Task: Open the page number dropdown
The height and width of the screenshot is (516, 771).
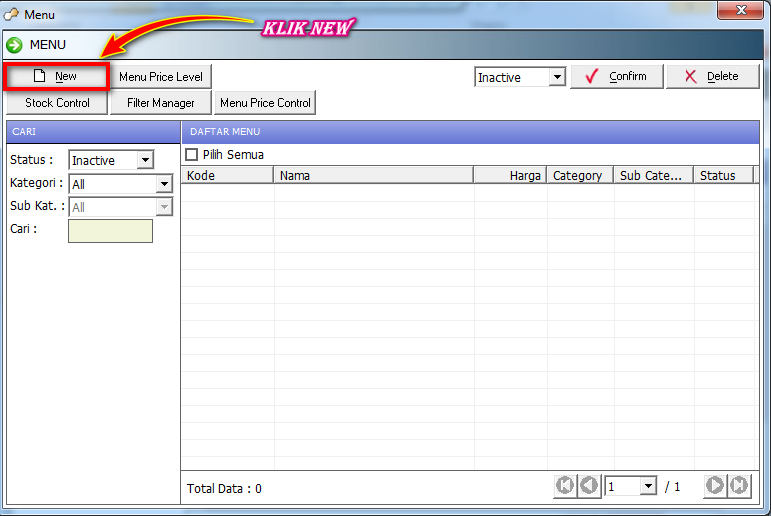Action: tap(648, 486)
